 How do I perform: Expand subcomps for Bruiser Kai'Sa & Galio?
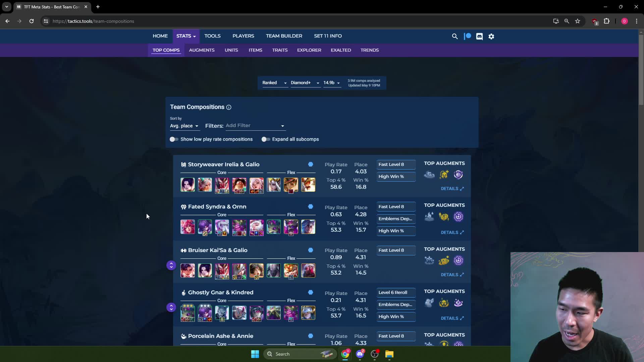pyautogui.click(x=171, y=265)
